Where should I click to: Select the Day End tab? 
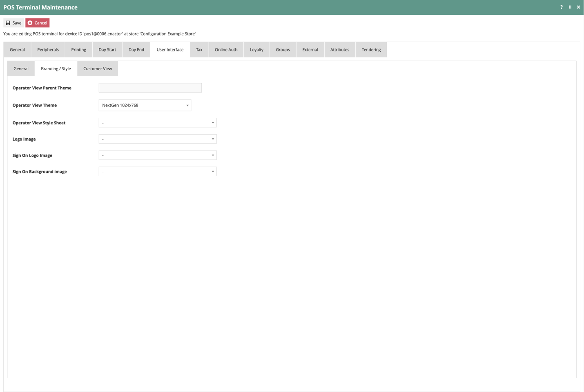(x=136, y=50)
